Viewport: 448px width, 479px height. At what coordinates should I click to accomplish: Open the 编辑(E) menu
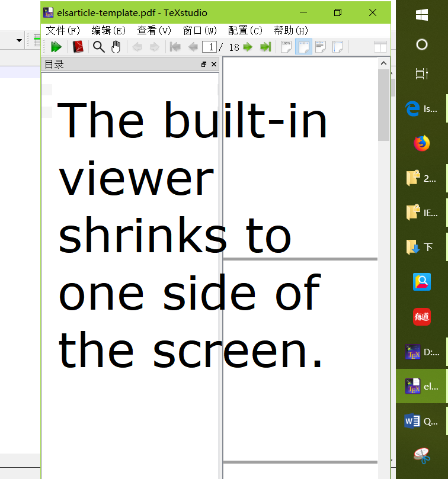[x=108, y=31]
